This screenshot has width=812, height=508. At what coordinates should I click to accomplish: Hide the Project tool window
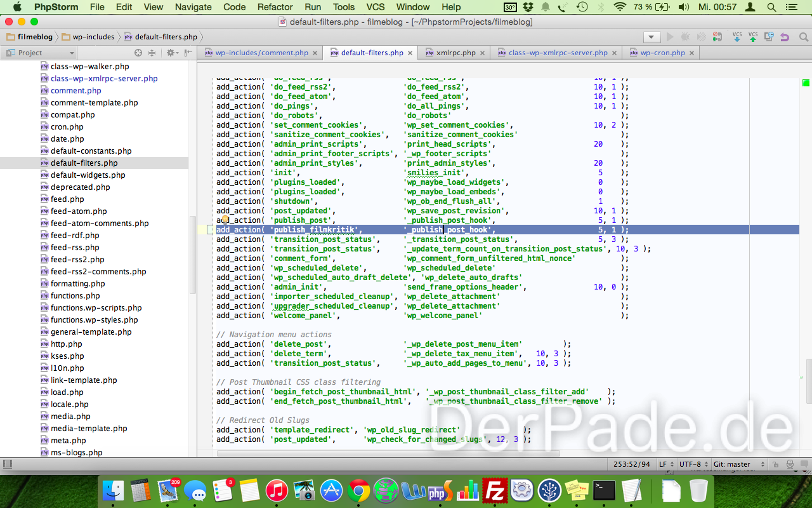(x=188, y=53)
